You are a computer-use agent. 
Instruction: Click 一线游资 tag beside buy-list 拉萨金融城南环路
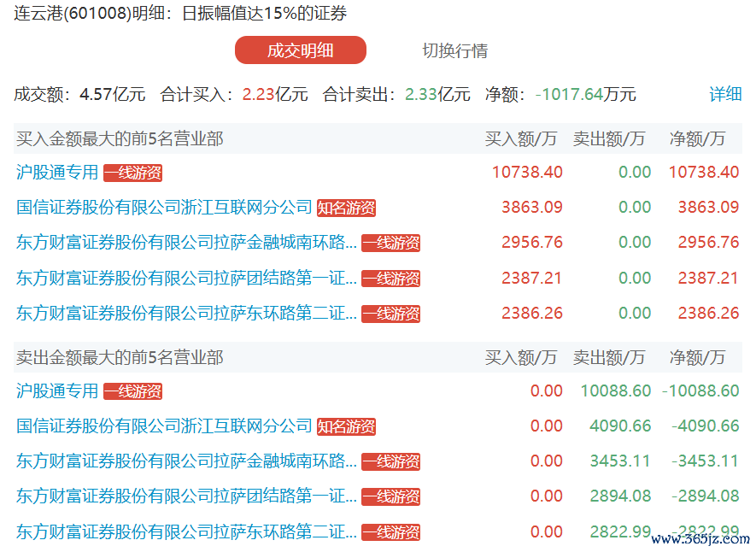tap(391, 244)
